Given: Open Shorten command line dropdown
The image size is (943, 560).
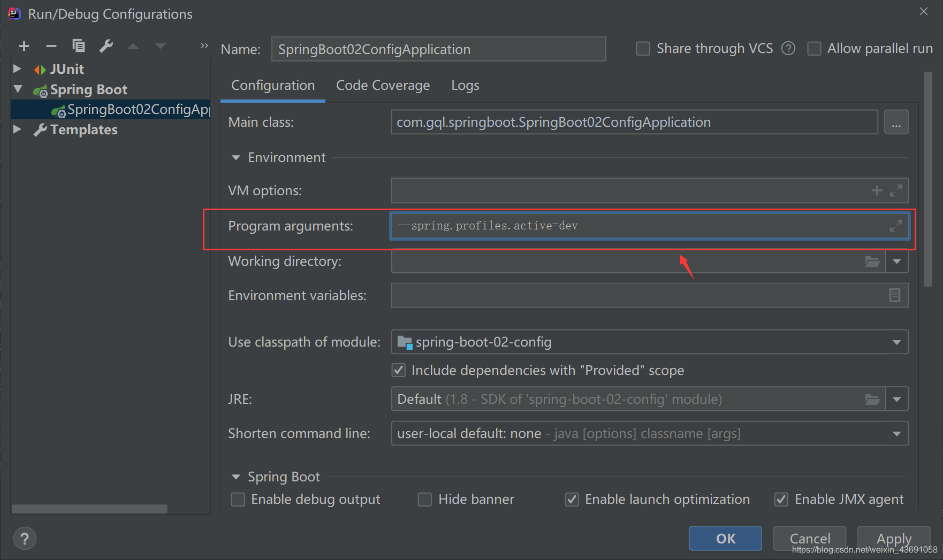Looking at the screenshot, I should pos(897,434).
